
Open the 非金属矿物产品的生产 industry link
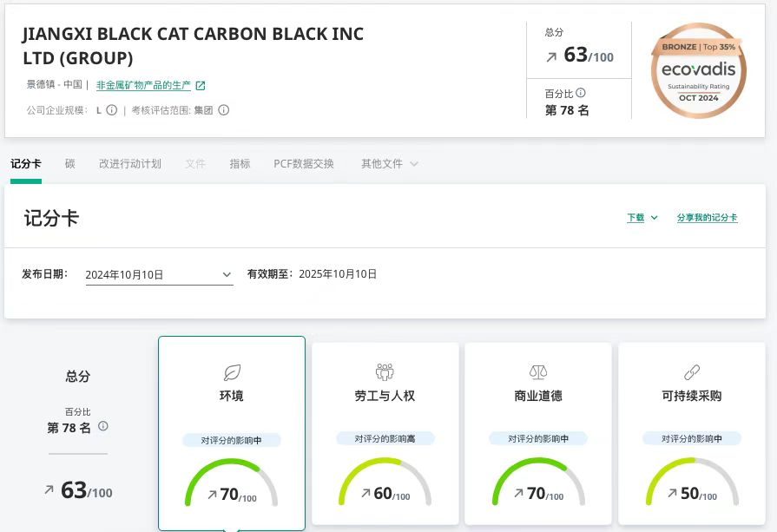[143, 85]
